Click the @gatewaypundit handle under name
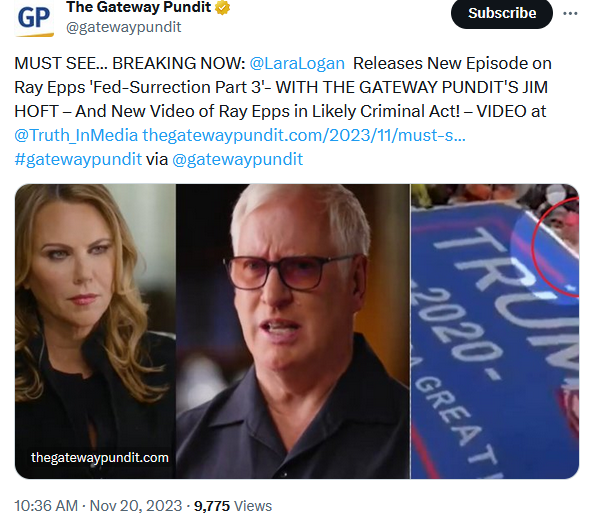 point(123,27)
